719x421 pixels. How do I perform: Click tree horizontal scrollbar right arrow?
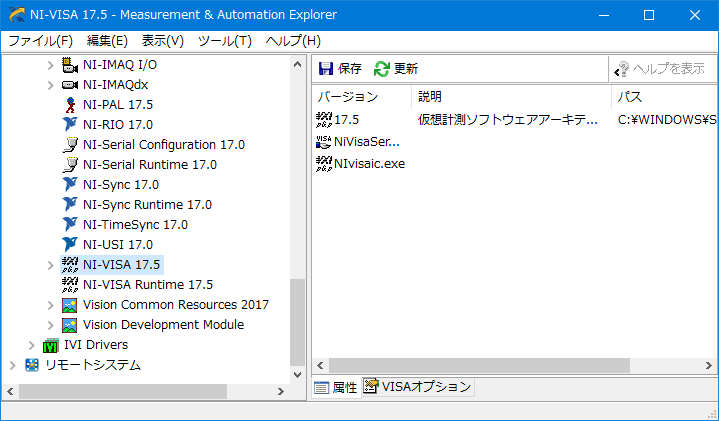[x=281, y=391]
